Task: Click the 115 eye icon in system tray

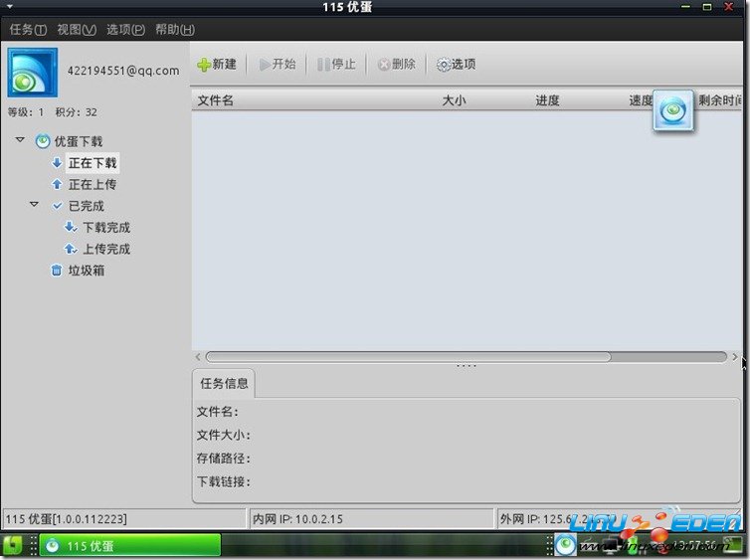Action: click(565, 545)
